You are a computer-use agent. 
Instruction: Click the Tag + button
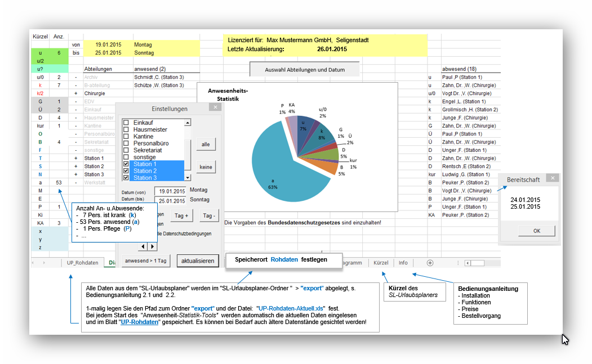(x=181, y=215)
